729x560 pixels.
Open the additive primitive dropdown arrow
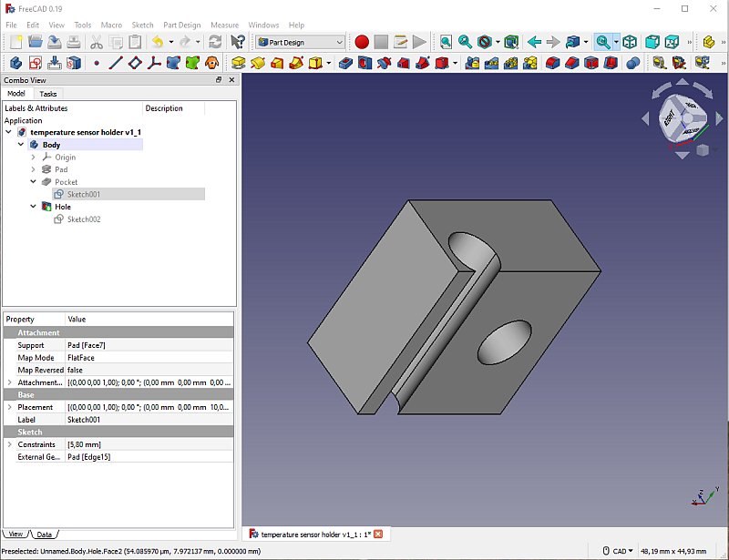329,63
